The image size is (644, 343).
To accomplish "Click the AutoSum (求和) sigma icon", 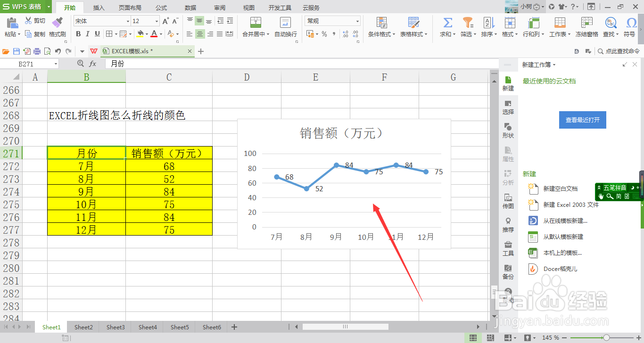I will (448, 22).
